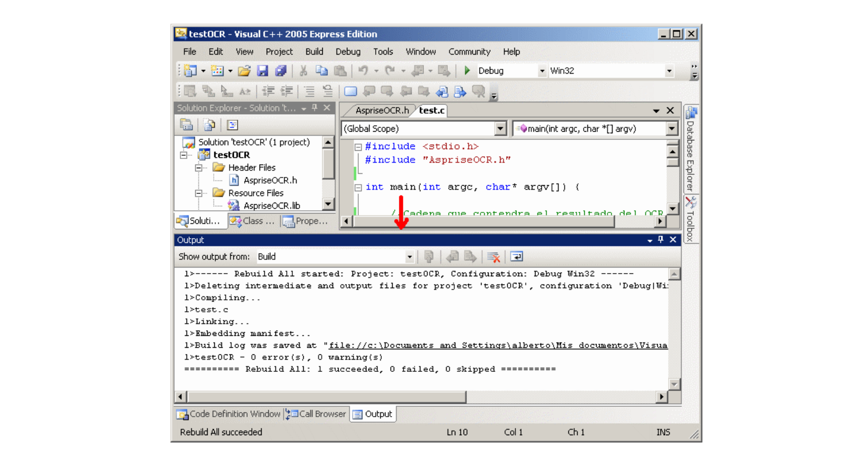Switch to the AspriseOCR.h editor tab
The image size is (868, 466).
click(x=382, y=111)
